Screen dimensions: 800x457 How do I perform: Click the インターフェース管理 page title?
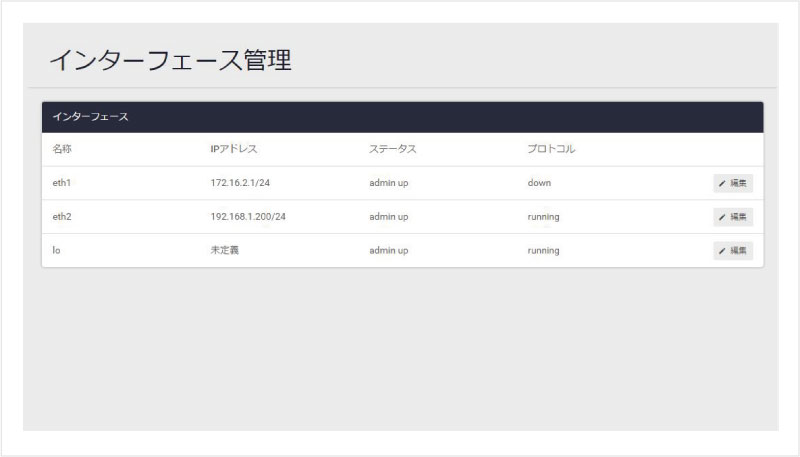tap(170, 60)
